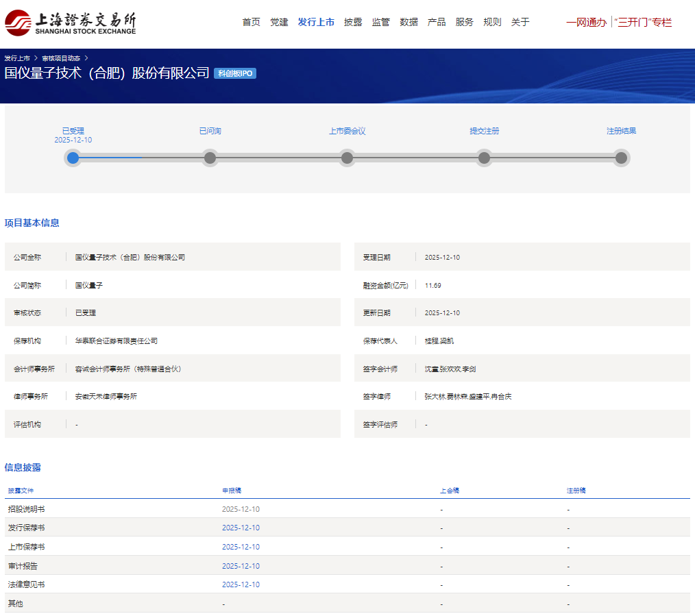Go to 审核项目动态 breadcrumb

click(61, 58)
